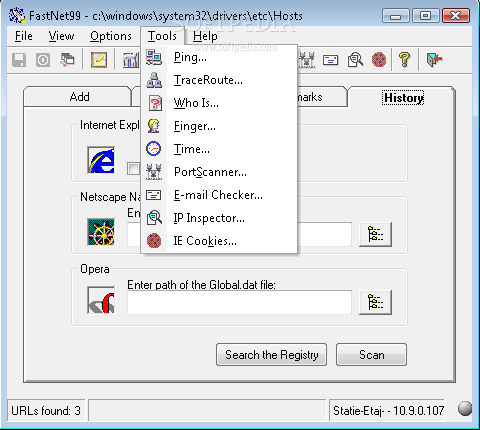This screenshot has height=430, width=480.
Task: Click the FastNet99 title bar app icon
Action: (x=17, y=16)
